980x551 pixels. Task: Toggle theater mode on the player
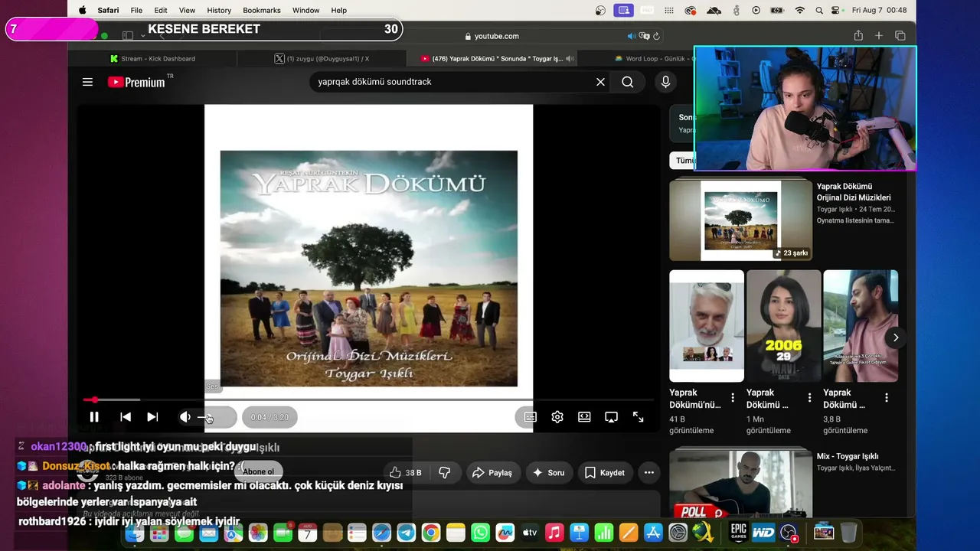[x=584, y=417]
